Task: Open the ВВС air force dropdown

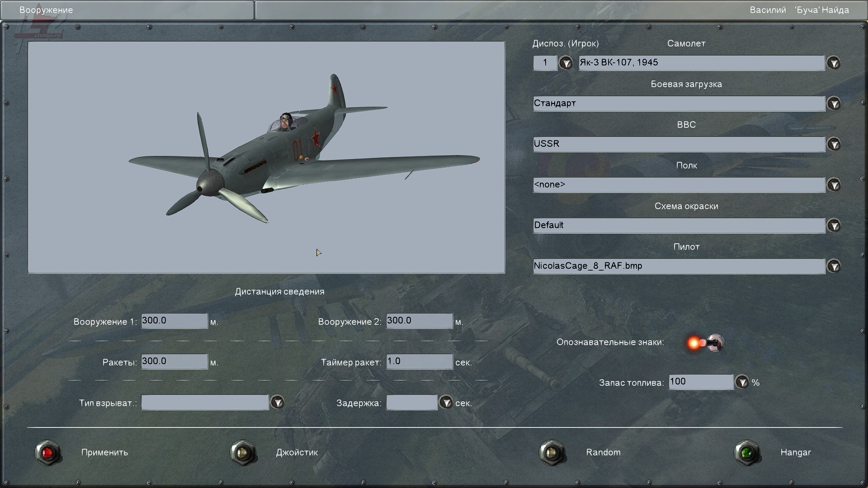Action: 834,144
